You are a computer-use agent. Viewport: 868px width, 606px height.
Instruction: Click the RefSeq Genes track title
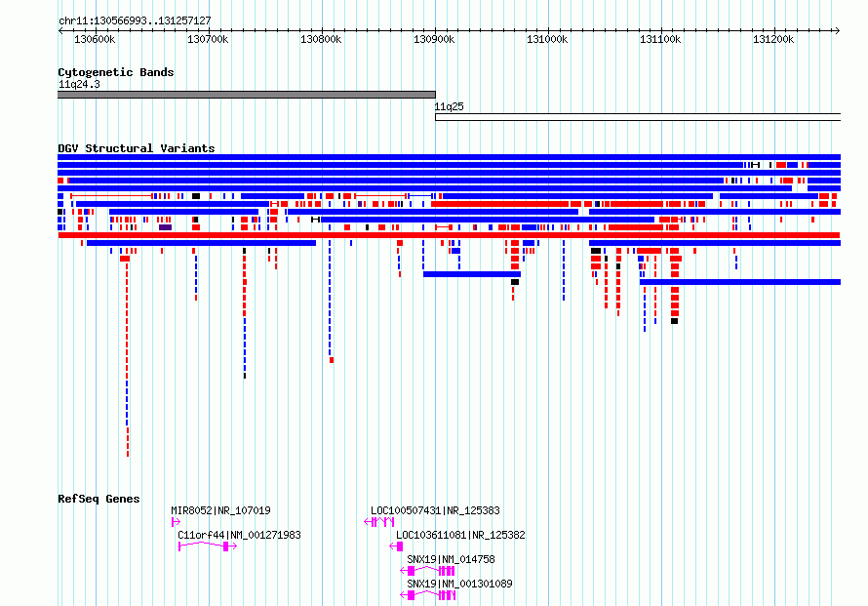click(x=99, y=499)
